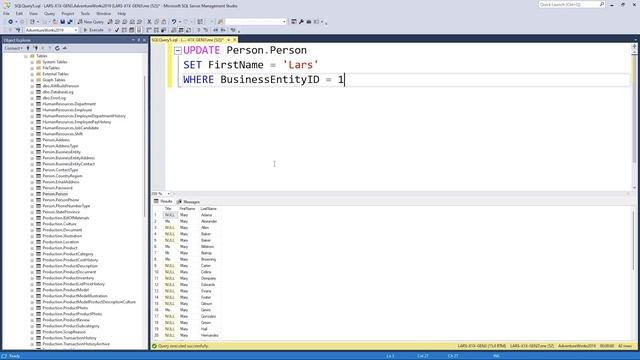Screen dimensions: 640x360
Task: Click the NULL Title cell in row 1
Action: coord(170,215)
